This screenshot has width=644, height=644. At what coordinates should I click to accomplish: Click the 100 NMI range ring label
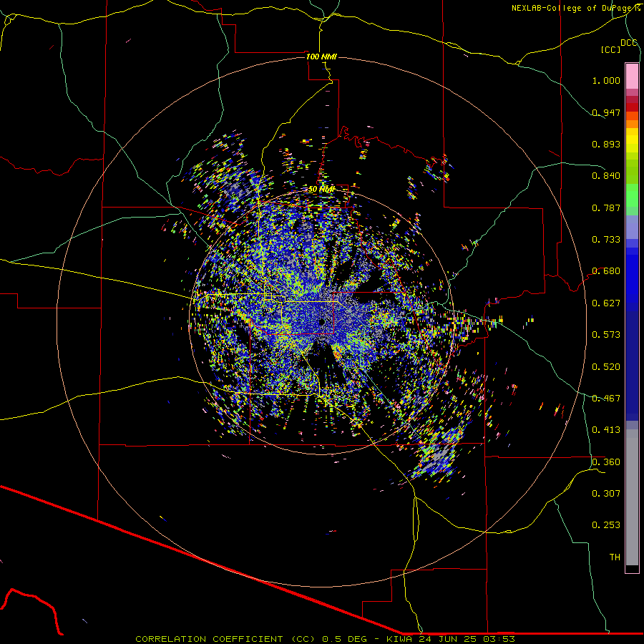pyautogui.click(x=321, y=57)
